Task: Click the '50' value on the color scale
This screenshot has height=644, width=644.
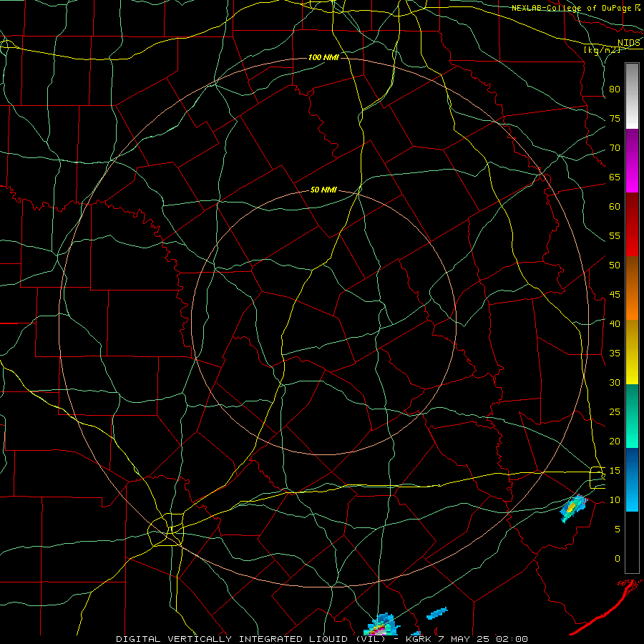Action: point(615,265)
